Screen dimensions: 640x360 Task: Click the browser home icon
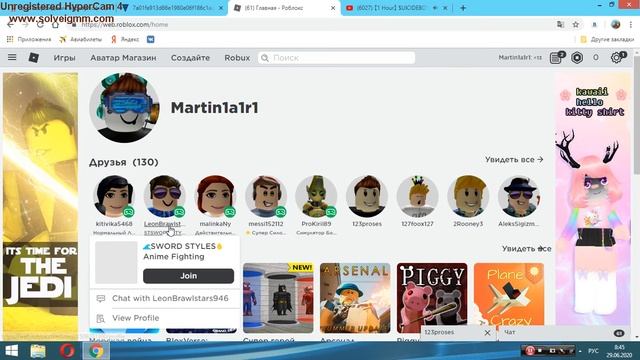tap(55, 24)
